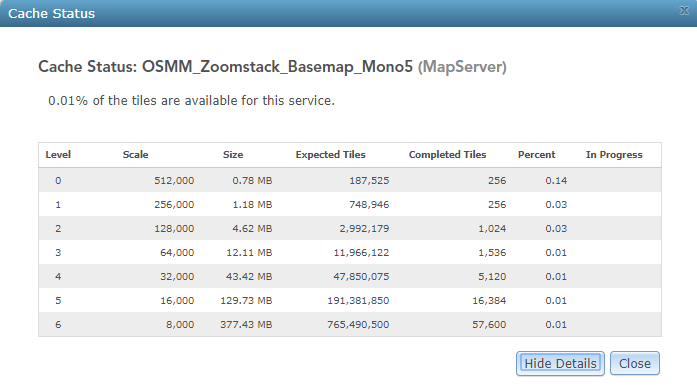The image size is (697, 388).
Task: Select the Size column header
Action: [233, 155]
